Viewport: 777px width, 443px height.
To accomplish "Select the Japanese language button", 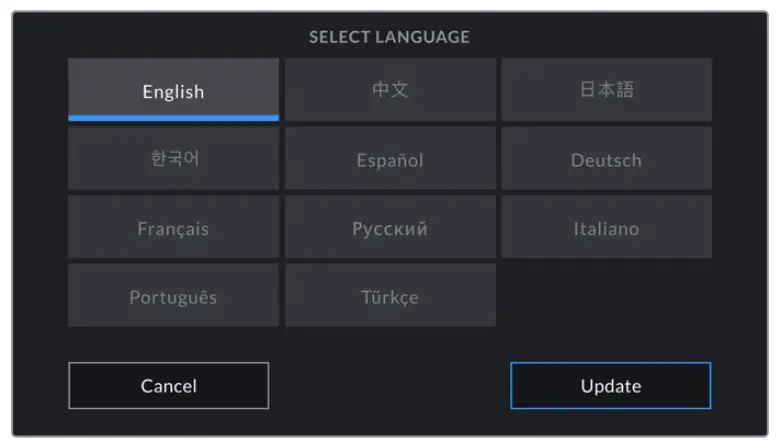I will [606, 90].
